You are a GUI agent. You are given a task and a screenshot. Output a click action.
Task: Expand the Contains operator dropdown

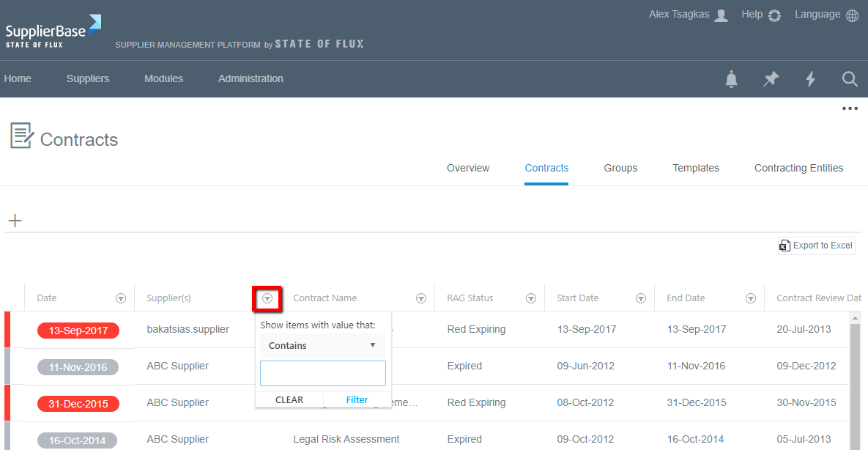322,345
